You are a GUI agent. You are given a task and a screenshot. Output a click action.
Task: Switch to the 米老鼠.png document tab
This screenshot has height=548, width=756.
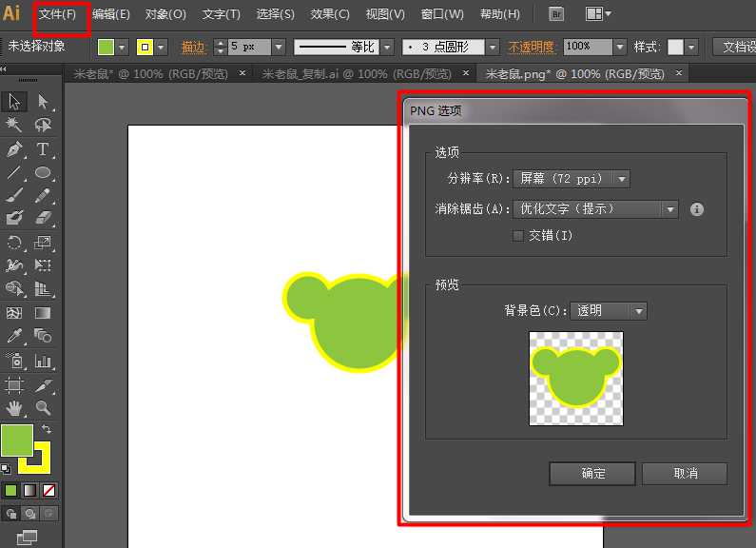point(574,74)
